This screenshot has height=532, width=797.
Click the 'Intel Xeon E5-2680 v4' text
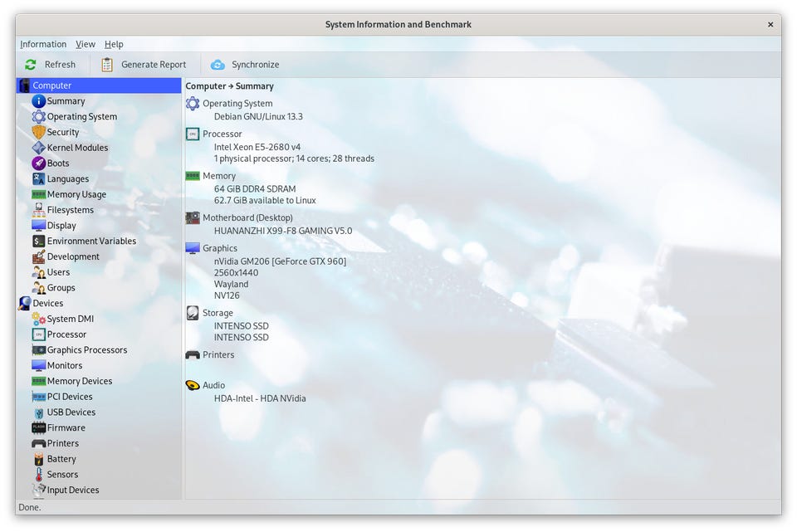(x=257, y=147)
